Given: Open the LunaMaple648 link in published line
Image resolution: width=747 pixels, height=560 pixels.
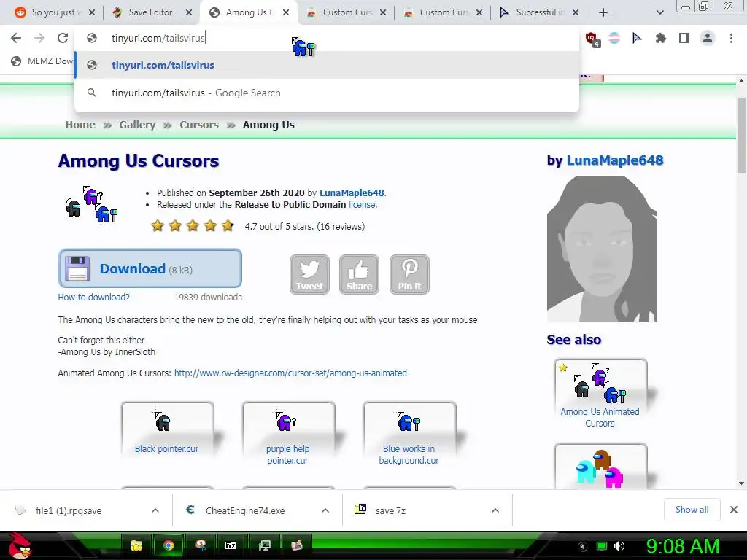Looking at the screenshot, I should [x=352, y=192].
